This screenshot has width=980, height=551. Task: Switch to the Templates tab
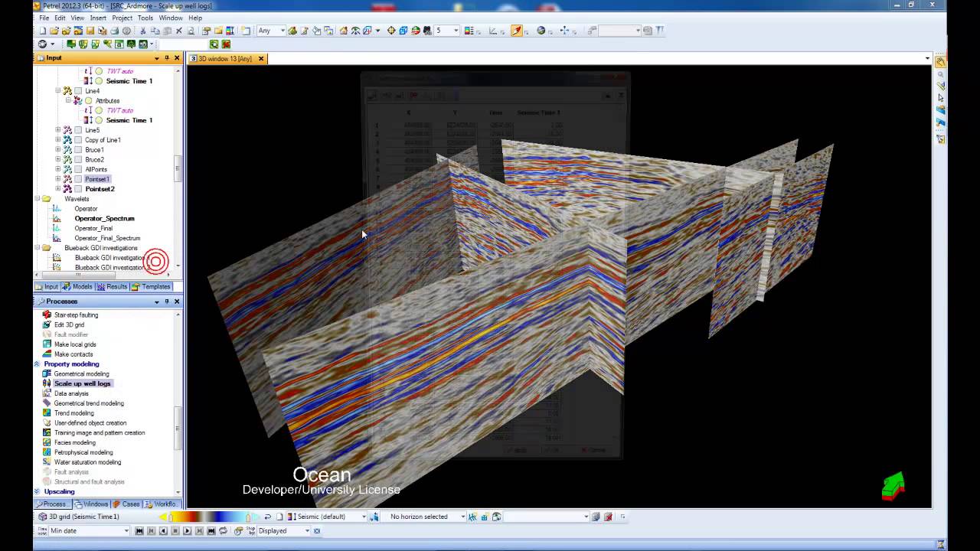click(151, 286)
